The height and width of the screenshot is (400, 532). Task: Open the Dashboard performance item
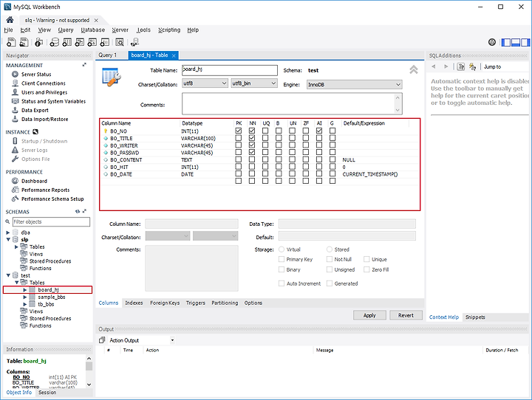click(34, 181)
